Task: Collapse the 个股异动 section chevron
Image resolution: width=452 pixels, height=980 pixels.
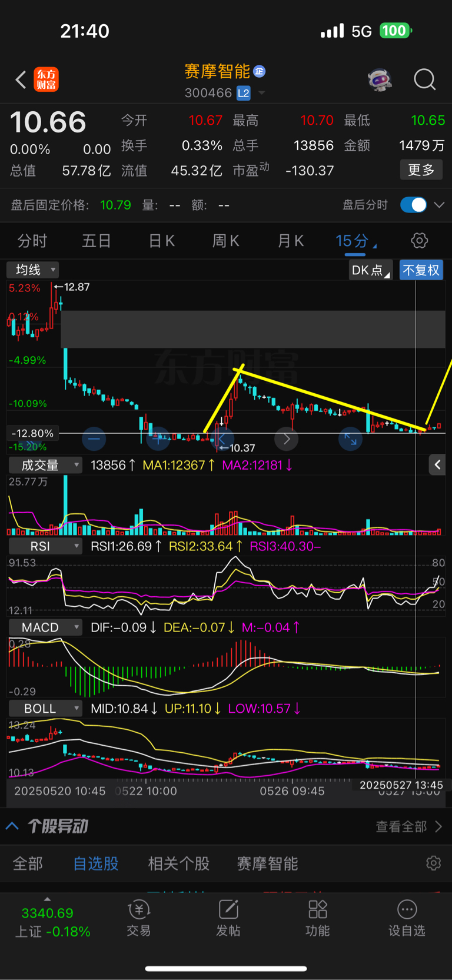Action: click(12, 826)
